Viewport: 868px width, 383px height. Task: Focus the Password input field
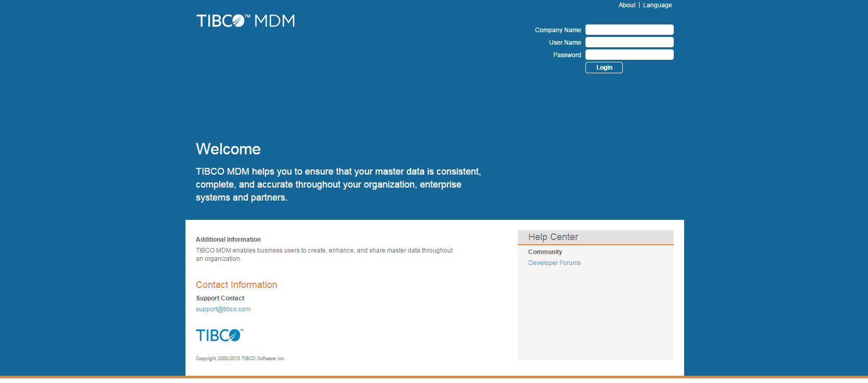pyautogui.click(x=629, y=55)
